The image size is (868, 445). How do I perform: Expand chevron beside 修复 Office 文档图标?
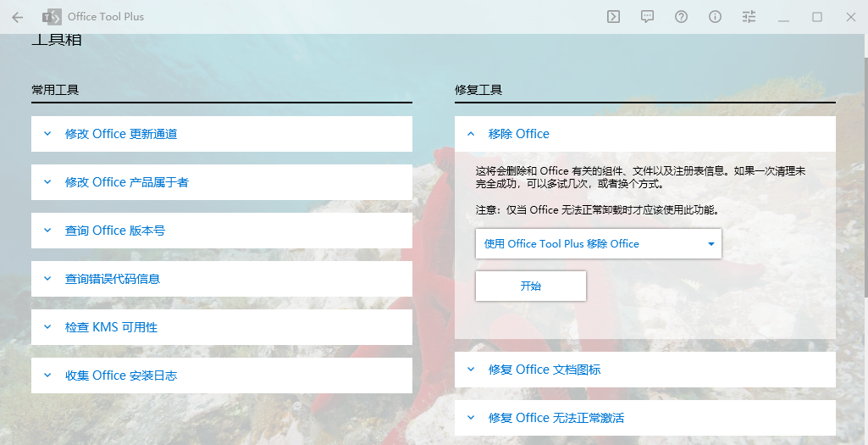click(471, 369)
